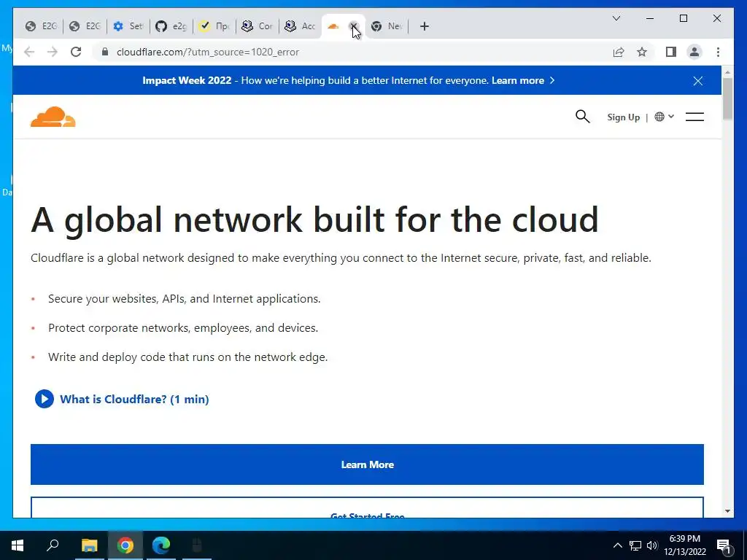Click 'Protect corporate networks, employees, and devices.'
This screenshot has width=747, height=560.
click(183, 328)
